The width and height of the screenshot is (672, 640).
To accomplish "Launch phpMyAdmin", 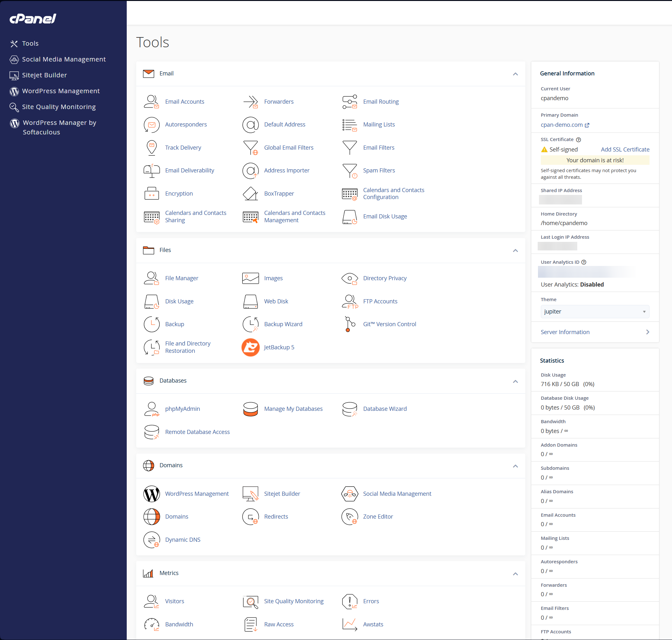I will [x=182, y=408].
